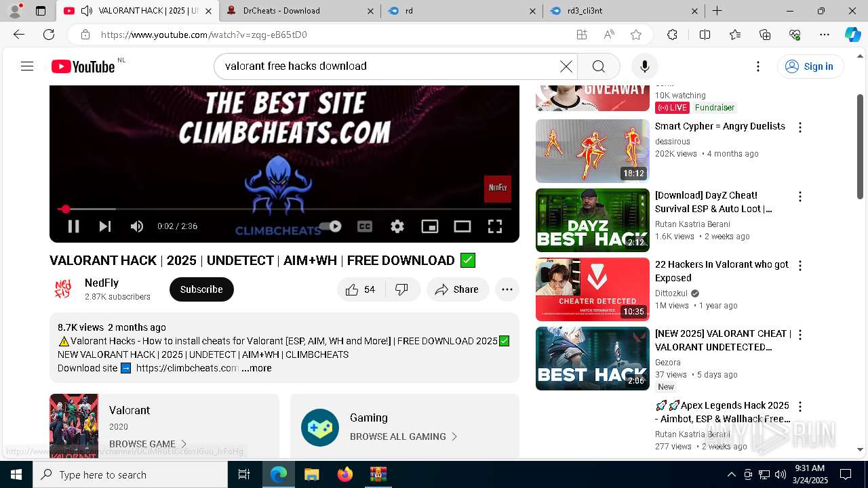Open Copilot sidebar icon
Image resolution: width=868 pixels, height=488 pixels.
click(x=852, y=35)
